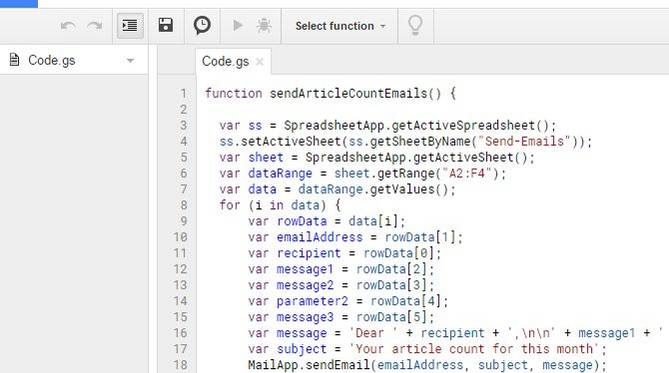The height and width of the screenshot is (373, 669).
Task: Click the Redo arrow icon
Action: point(95,26)
